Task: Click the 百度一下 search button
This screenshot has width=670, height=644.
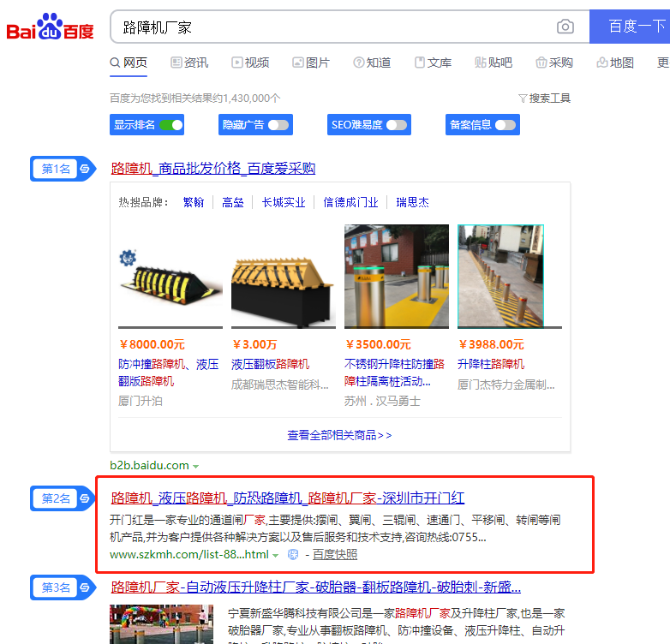Action: coord(630,27)
